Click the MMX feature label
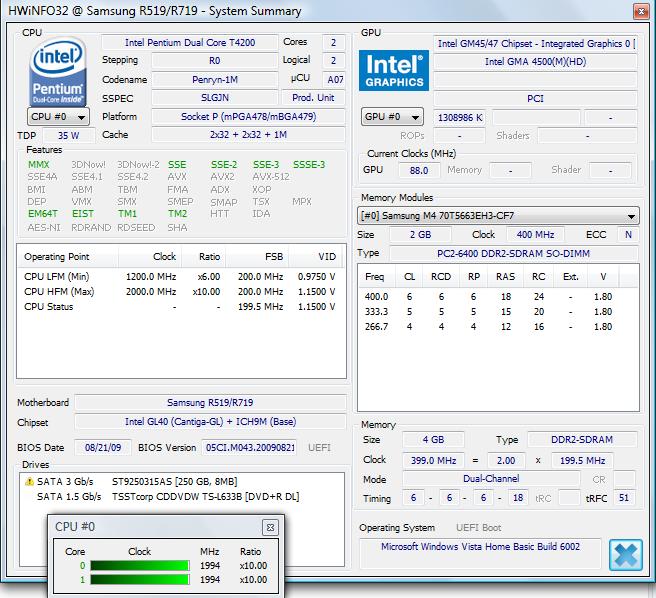This screenshot has width=656, height=598. pos(38,165)
